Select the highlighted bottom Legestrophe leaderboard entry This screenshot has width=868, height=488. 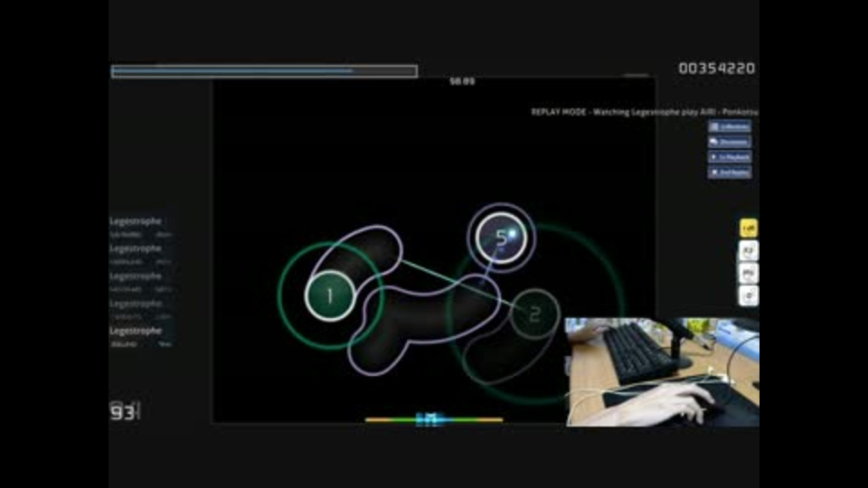click(x=142, y=336)
